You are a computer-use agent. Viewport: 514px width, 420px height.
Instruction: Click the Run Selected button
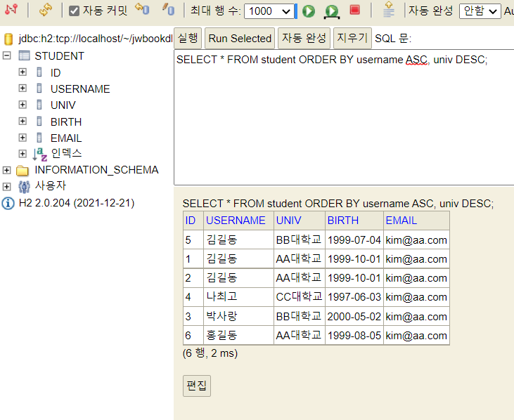240,39
